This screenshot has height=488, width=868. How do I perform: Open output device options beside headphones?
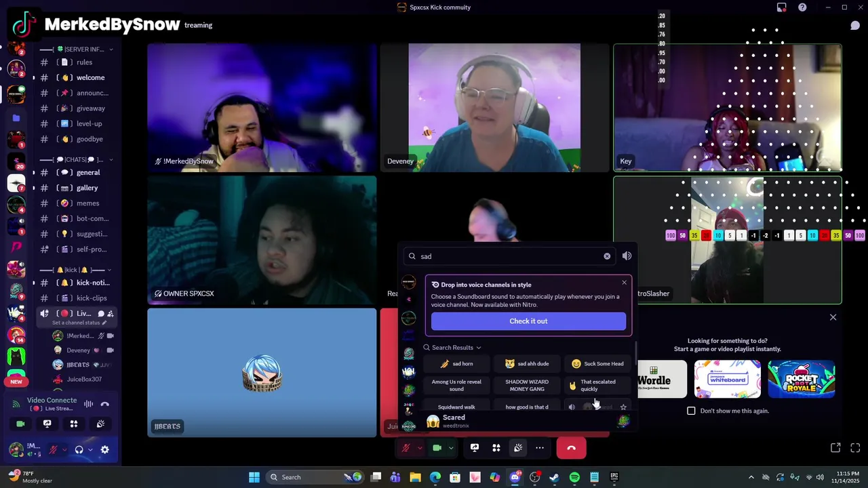coord(90,449)
